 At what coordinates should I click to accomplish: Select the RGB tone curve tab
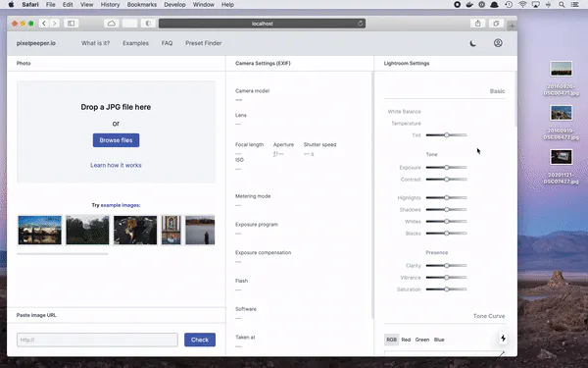[391, 340]
